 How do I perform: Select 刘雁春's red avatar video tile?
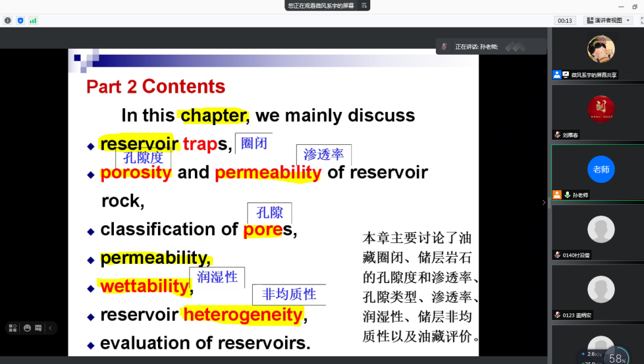point(600,110)
